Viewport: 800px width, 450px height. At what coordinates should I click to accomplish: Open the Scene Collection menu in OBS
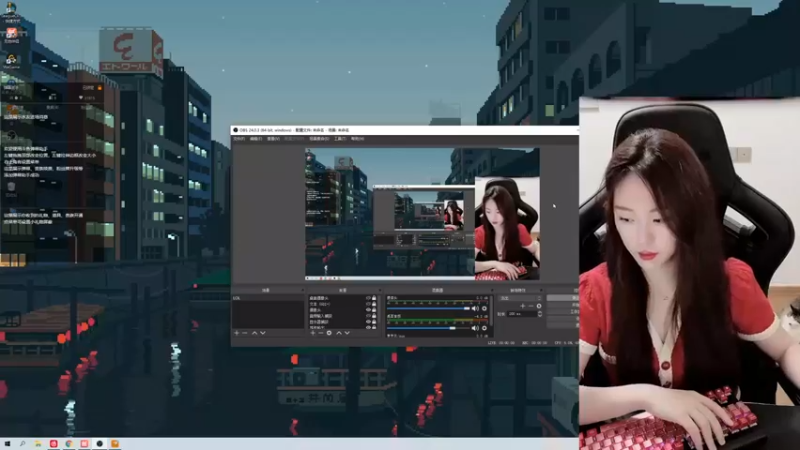point(319,138)
